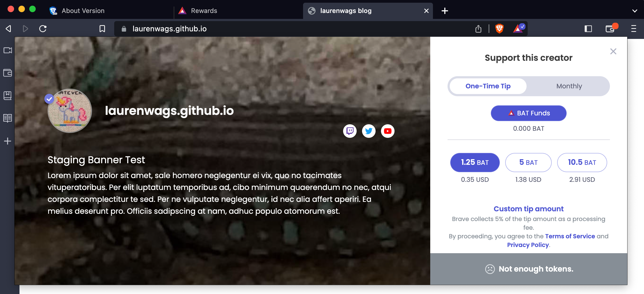Screen dimensions: 644x294
Task: Select the 10.5 BAT tip amount
Action: [x=582, y=162]
